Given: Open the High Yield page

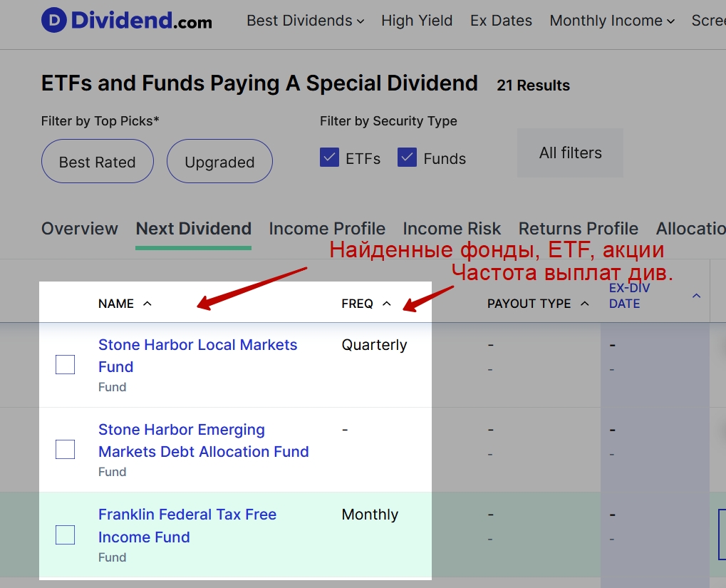Looking at the screenshot, I should point(417,21).
